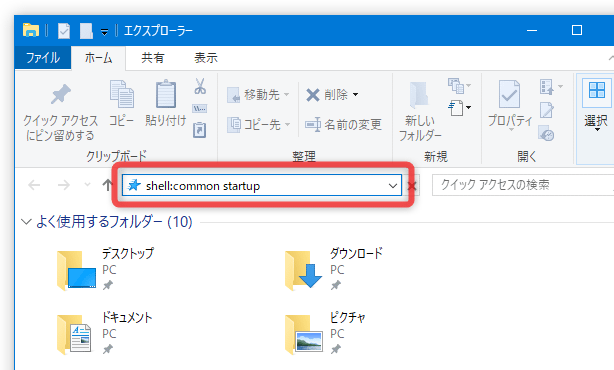The height and width of the screenshot is (370, 614).
Task: Click 新しいフォルダー button
Action: click(x=420, y=112)
